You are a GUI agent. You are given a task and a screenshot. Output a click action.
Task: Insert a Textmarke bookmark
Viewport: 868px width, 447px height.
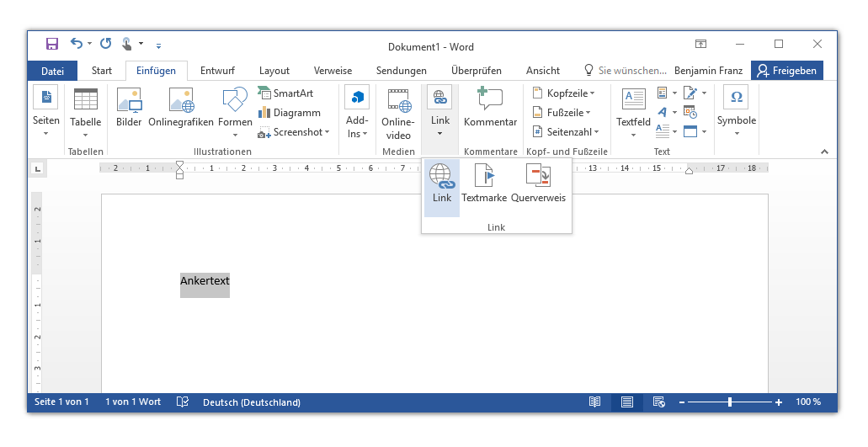pos(484,184)
